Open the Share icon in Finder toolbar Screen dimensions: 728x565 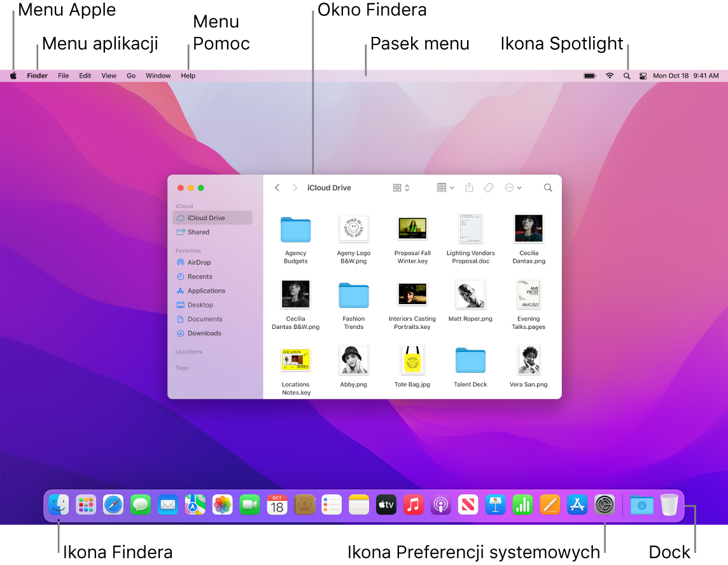469,188
